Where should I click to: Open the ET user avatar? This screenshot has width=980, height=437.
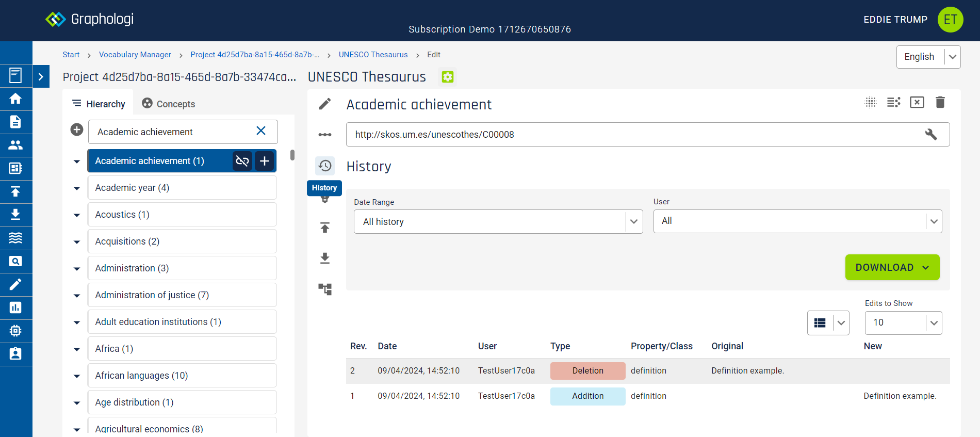[x=950, y=20]
